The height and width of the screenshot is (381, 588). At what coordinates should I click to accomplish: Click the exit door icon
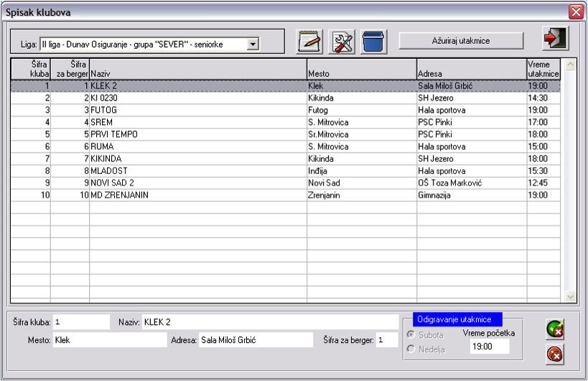(555, 39)
